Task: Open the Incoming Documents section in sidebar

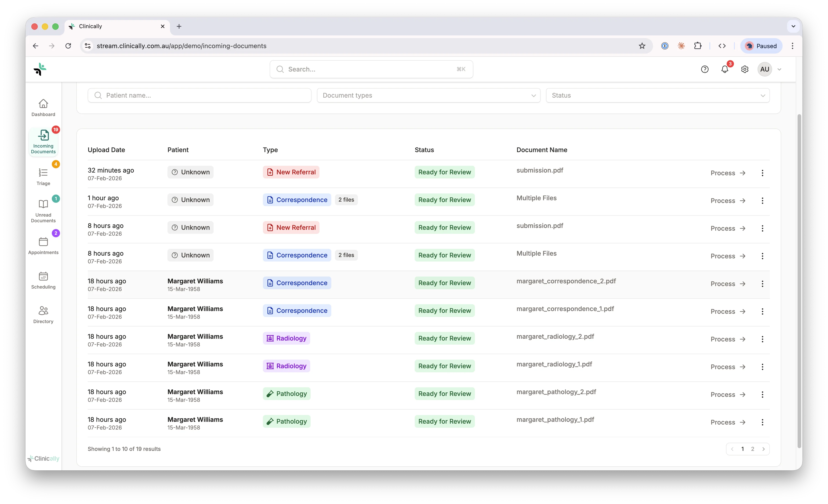Action: point(43,141)
